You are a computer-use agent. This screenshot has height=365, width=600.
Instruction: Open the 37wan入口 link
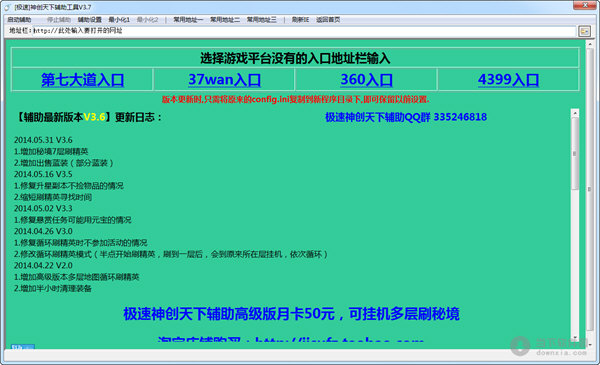(x=224, y=80)
